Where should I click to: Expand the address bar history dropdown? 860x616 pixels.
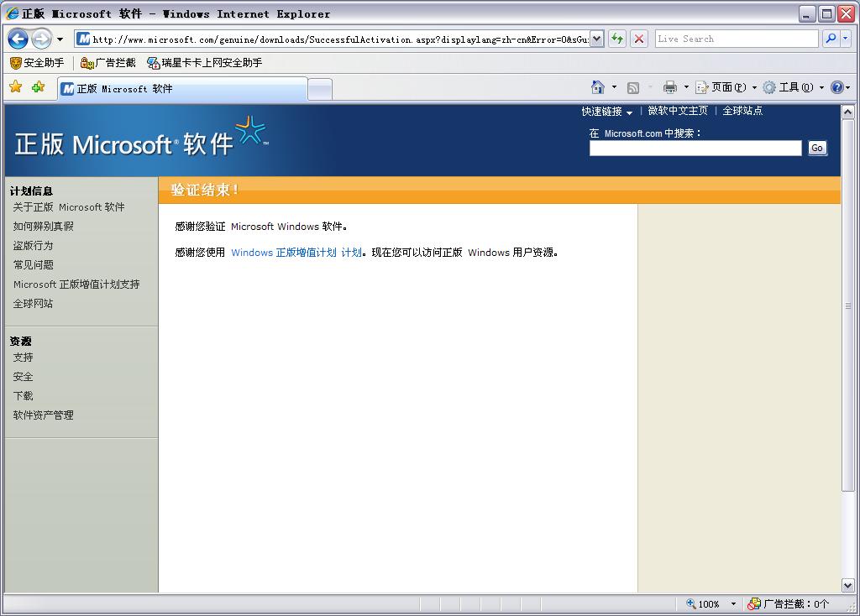pos(597,39)
